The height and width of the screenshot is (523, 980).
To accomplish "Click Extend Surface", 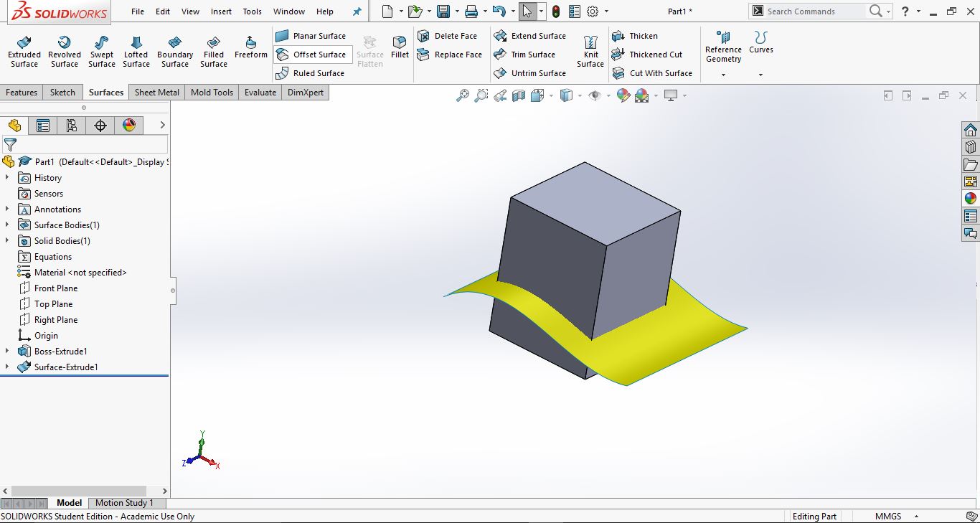I will (x=530, y=36).
